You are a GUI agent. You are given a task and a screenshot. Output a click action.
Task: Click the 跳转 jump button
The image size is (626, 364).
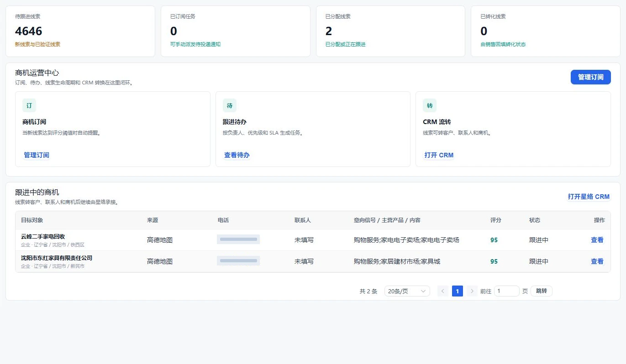(x=542, y=291)
